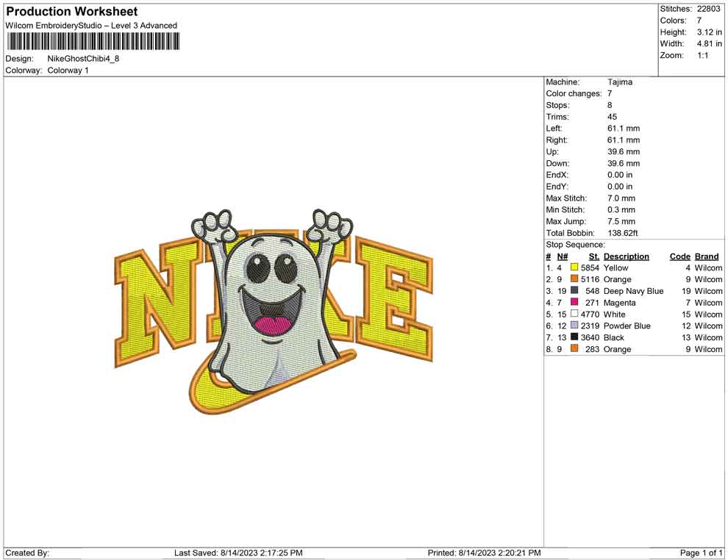The width and height of the screenshot is (728, 560).
Task: Click the Colors value in the header box
Action: click(699, 21)
